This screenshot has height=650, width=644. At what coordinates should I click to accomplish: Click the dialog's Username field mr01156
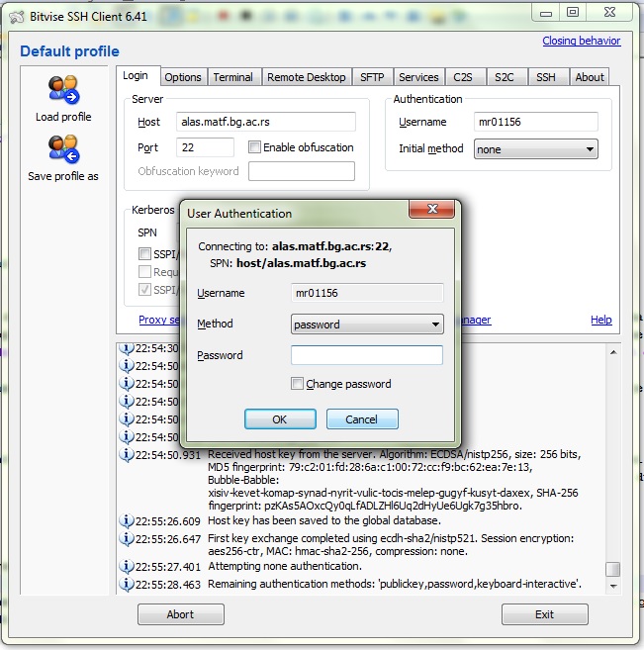[x=367, y=293]
